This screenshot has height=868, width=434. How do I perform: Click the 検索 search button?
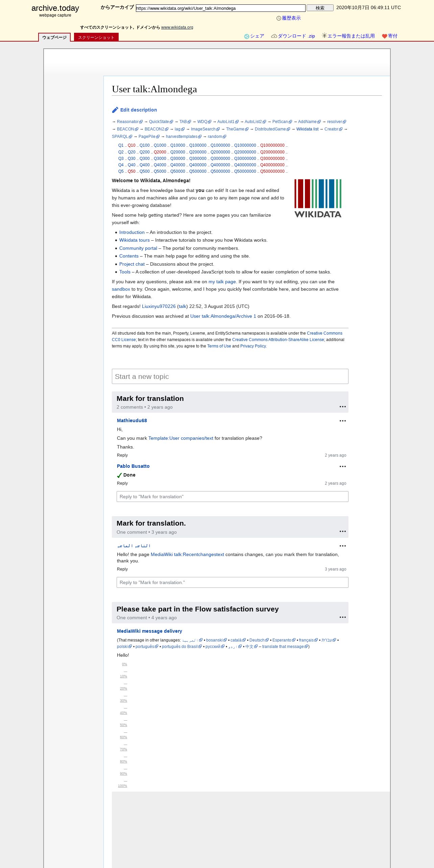click(320, 8)
